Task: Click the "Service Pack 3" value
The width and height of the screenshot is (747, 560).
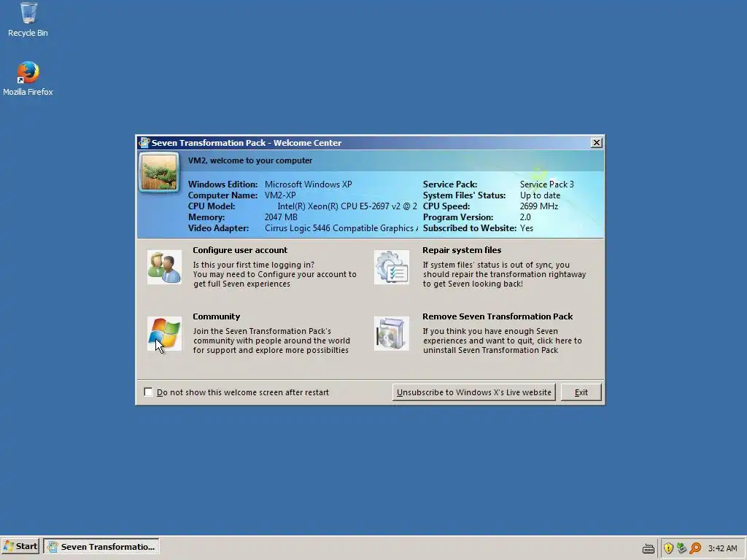Action: click(x=547, y=184)
